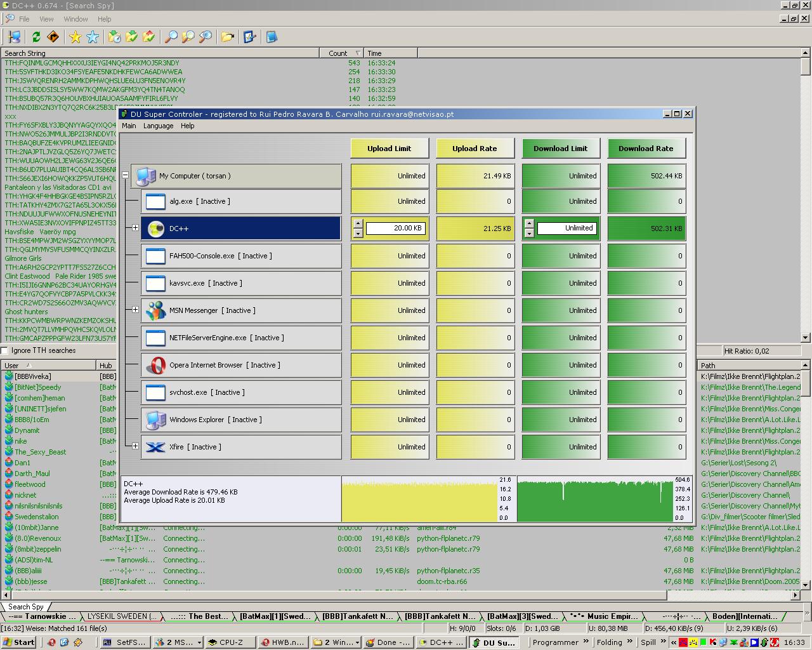The height and width of the screenshot is (650, 812).
Task: Open DC++ Settings toolbar icon
Action: [x=250, y=37]
